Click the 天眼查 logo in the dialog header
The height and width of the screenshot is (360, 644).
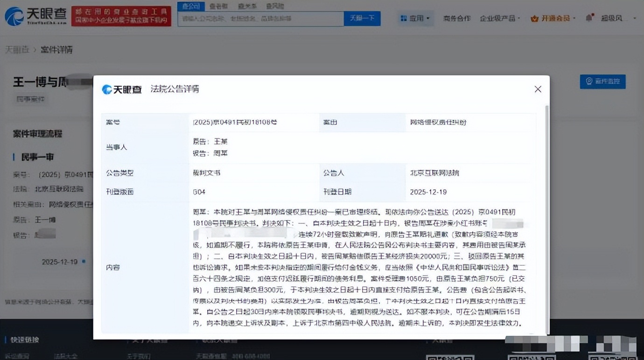click(x=122, y=90)
